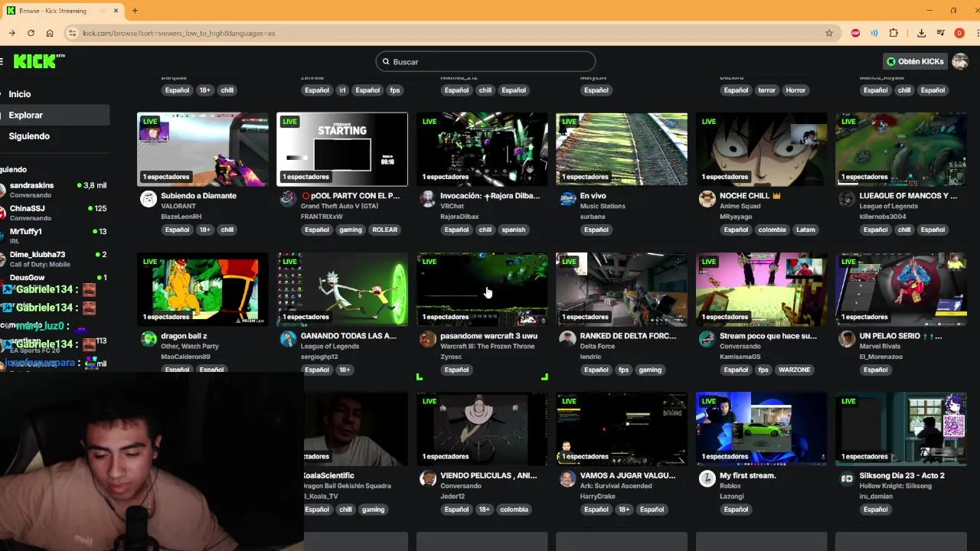The image size is (980, 551).
Task: Go to Inicio in sidebar
Action: pos(20,94)
